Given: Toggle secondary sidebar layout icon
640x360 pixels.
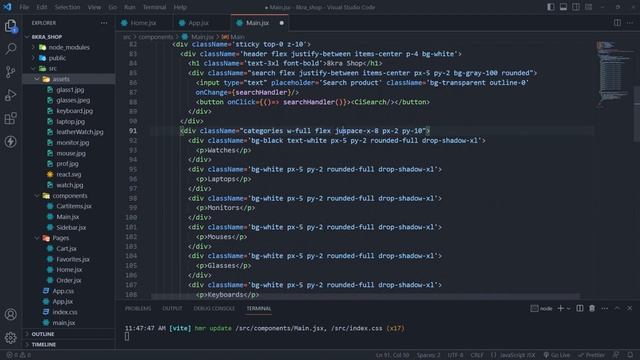Looking at the screenshot, I should point(576,7).
